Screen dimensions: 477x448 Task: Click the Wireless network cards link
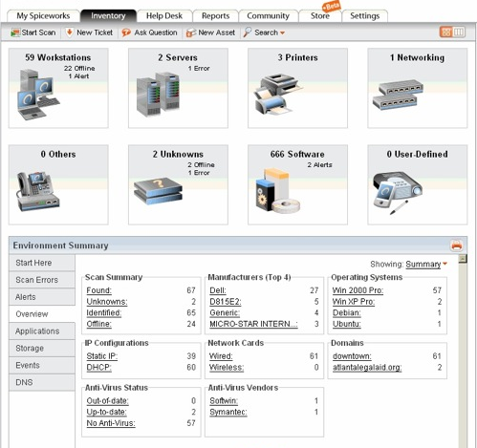pos(227,367)
